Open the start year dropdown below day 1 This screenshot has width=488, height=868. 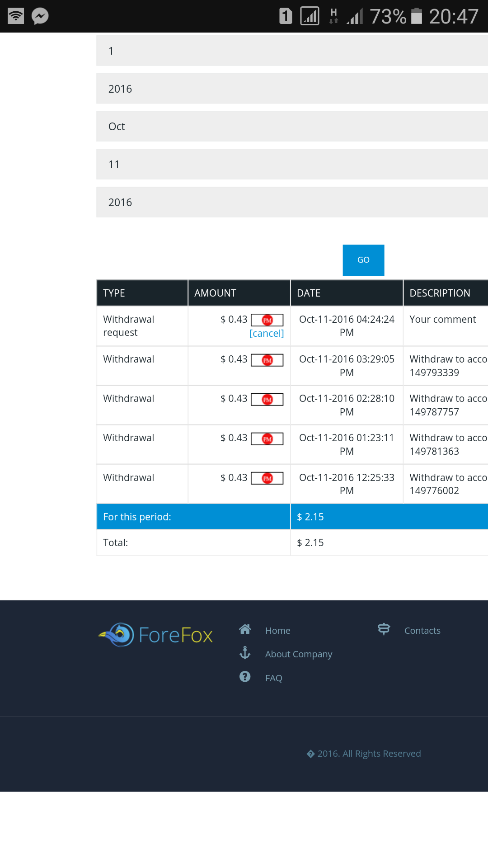tap(292, 89)
